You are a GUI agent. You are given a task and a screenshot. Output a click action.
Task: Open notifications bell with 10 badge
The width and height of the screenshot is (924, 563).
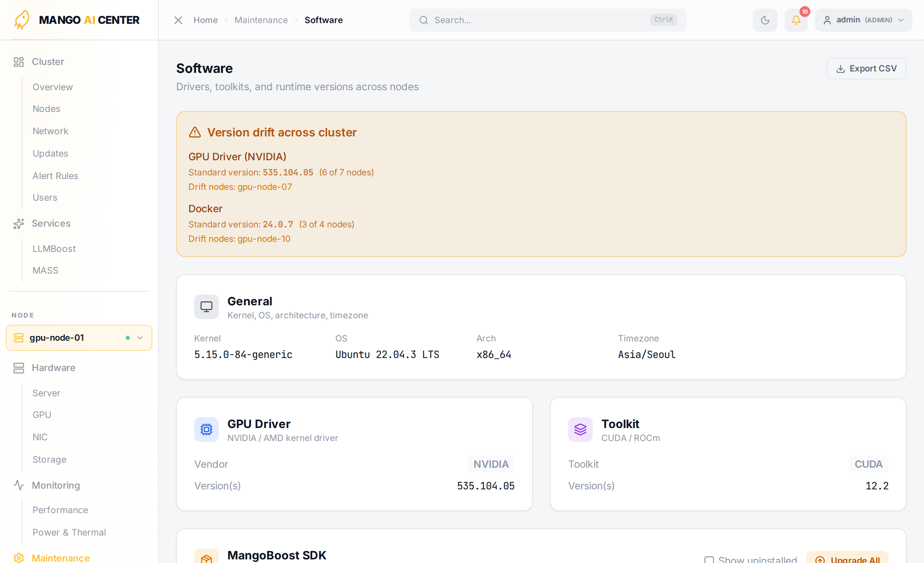pyautogui.click(x=796, y=20)
